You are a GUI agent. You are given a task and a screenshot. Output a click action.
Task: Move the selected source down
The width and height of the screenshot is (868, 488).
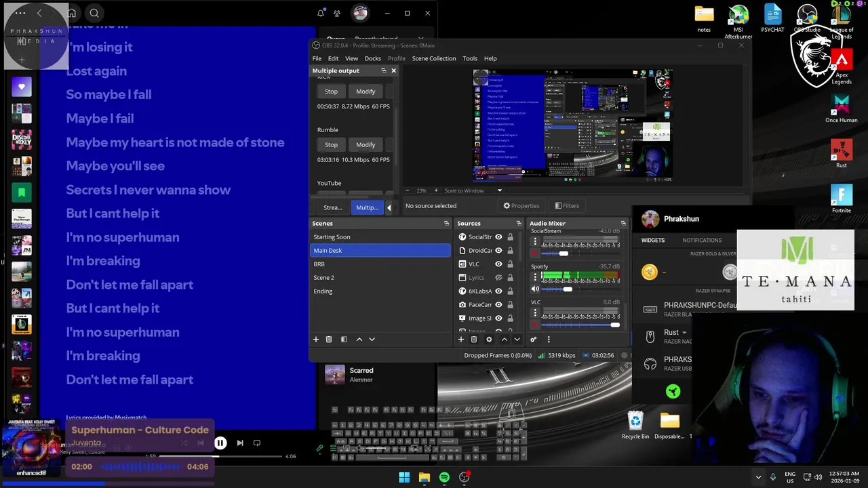(517, 340)
